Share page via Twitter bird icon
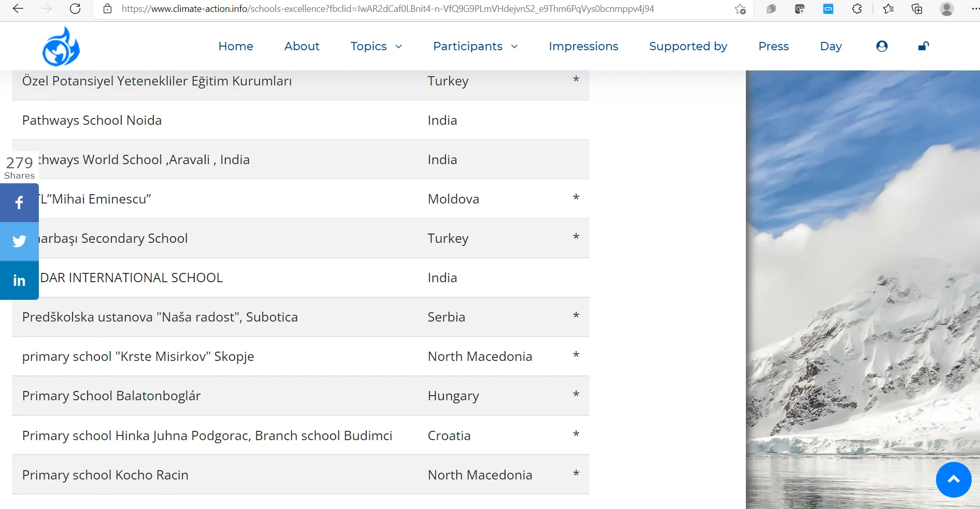 (19, 241)
